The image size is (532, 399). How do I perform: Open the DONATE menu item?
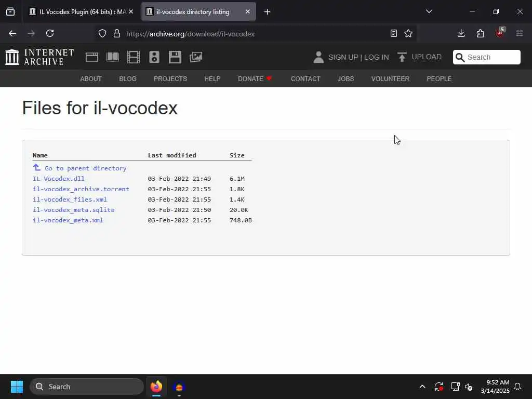pyautogui.click(x=255, y=79)
